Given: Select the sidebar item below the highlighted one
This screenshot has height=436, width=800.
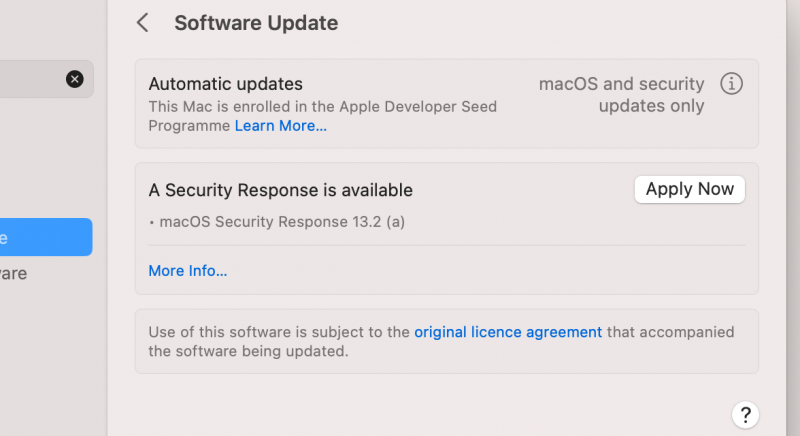Looking at the screenshot, I should tap(14, 273).
